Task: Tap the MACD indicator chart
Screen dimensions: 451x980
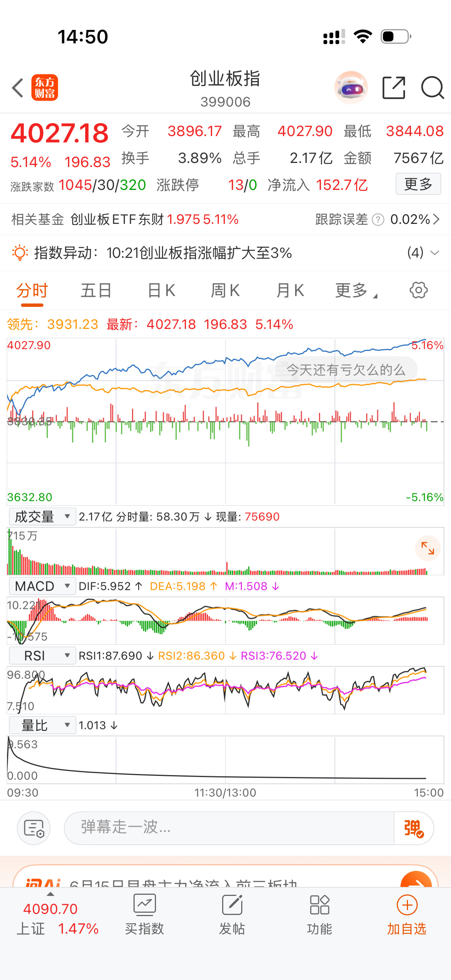Action: pyautogui.click(x=225, y=620)
